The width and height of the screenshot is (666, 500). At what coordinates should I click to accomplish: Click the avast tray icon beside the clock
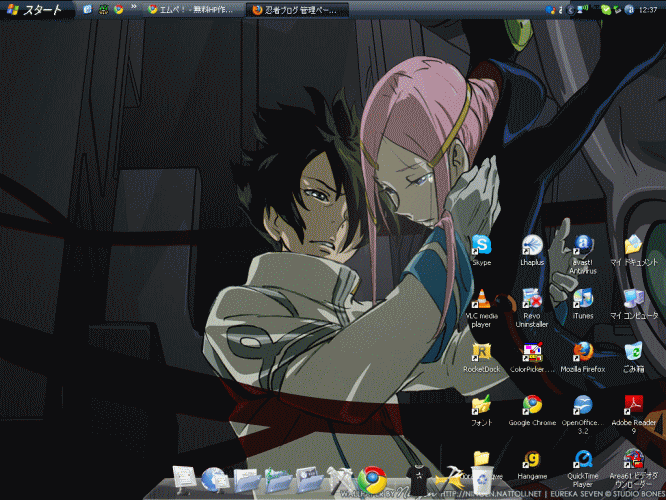click(x=629, y=10)
